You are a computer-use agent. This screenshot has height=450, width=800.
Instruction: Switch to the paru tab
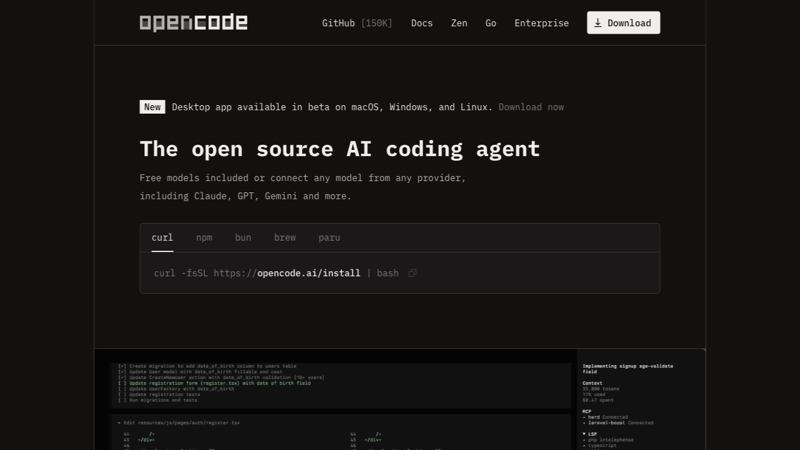[x=329, y=238]
